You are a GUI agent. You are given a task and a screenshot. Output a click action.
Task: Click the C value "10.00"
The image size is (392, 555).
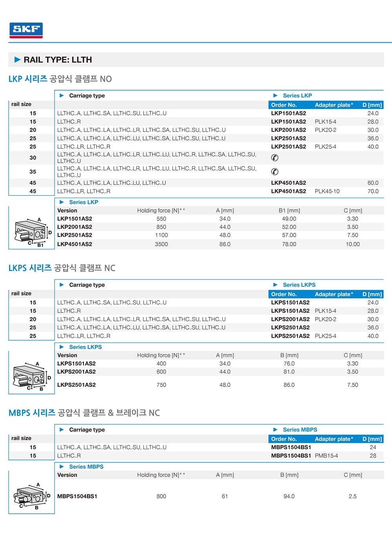(352, 244)
